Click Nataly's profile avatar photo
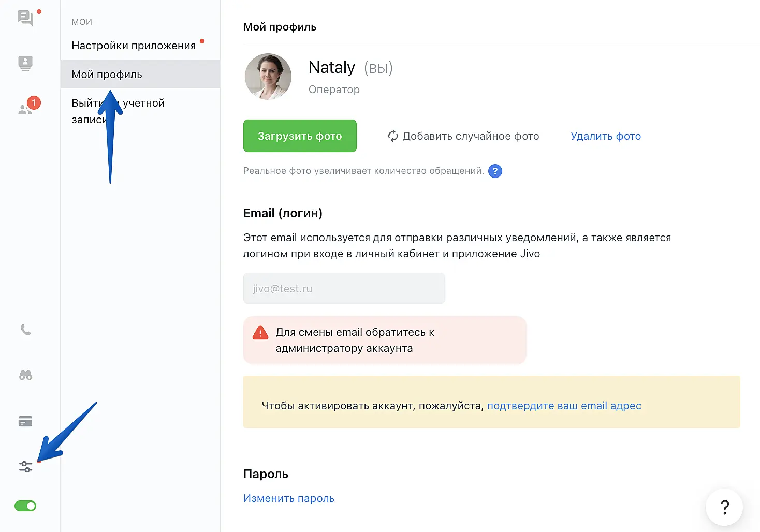 click(x=268, y=77)
